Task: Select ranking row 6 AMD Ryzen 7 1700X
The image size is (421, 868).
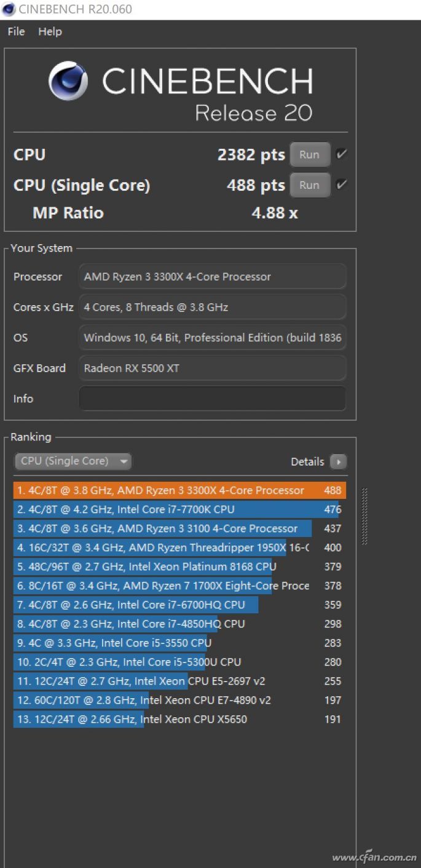Action: tap(179, 586)
